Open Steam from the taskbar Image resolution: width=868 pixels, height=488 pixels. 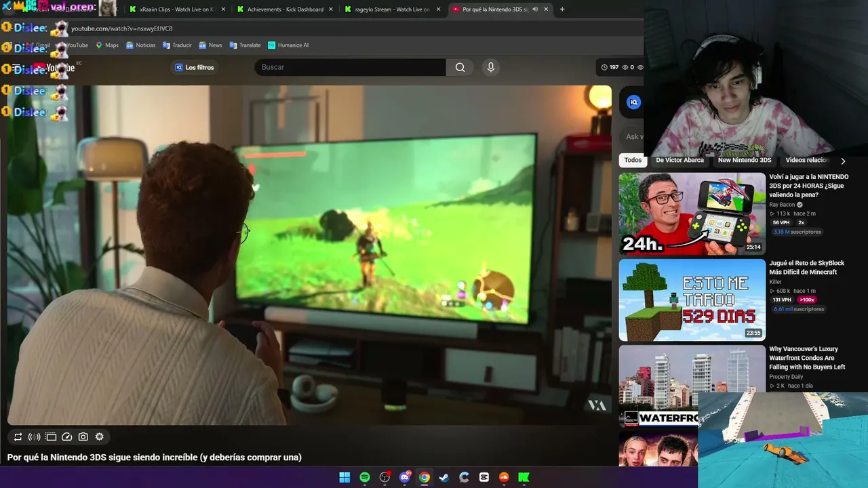click(x=444, y=477)
